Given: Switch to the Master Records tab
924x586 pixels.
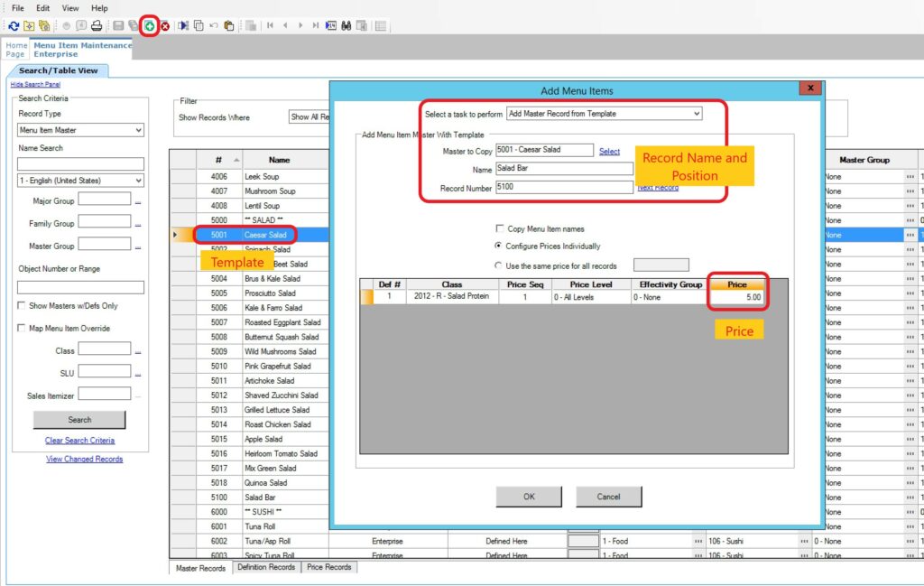Looking at the screenshot, I should pyautogui.click(x=200, y=568).
